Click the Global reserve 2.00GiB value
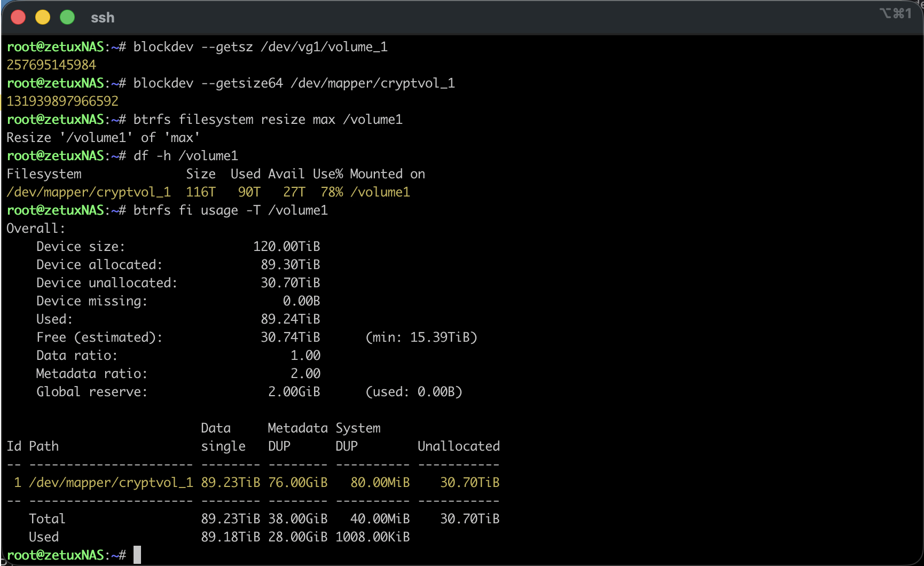This screenshot has width=924, height=566. pos(294,392)
